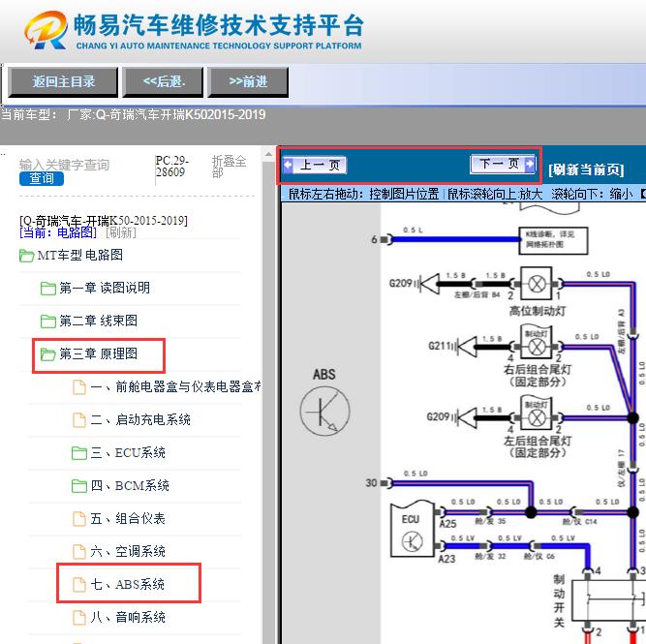Viewport: 646px width, 644px height.
Task: Click the 当前：电路图 link
Action: click(58, 232)
